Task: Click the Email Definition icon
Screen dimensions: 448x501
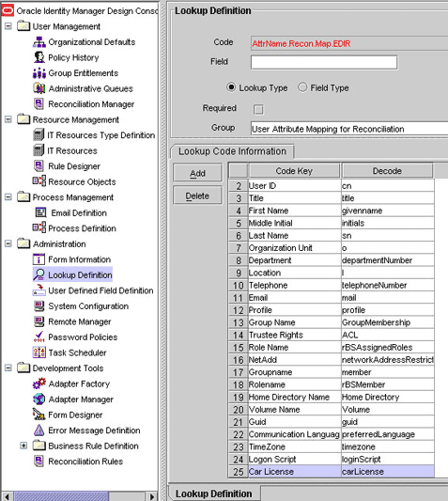Action: [40, 212]
